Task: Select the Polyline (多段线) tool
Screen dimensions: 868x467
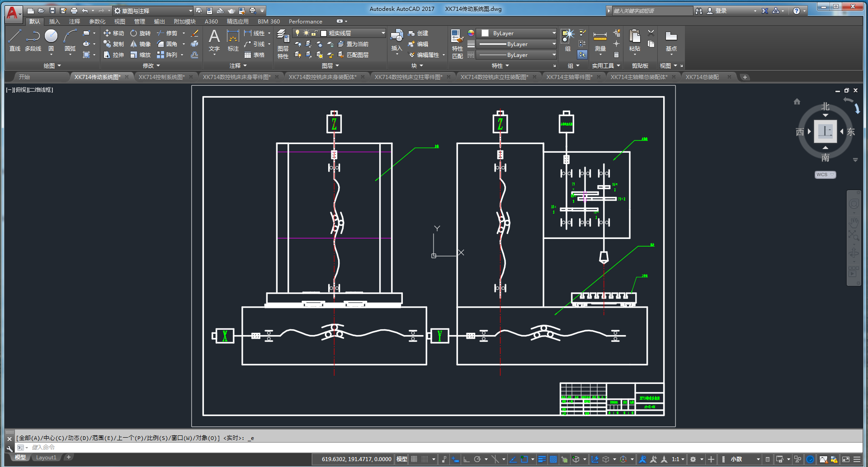Action: click(x=33, y=40)
